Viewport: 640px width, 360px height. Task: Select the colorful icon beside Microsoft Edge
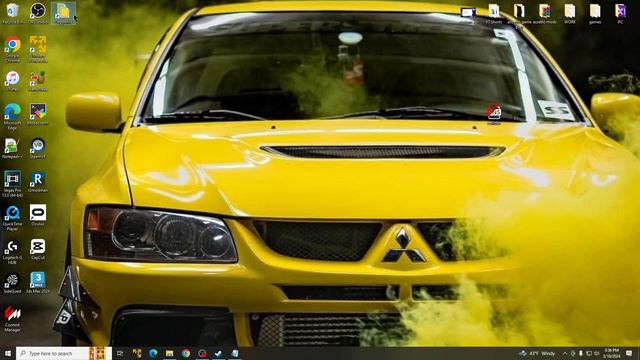pos(38,114)
